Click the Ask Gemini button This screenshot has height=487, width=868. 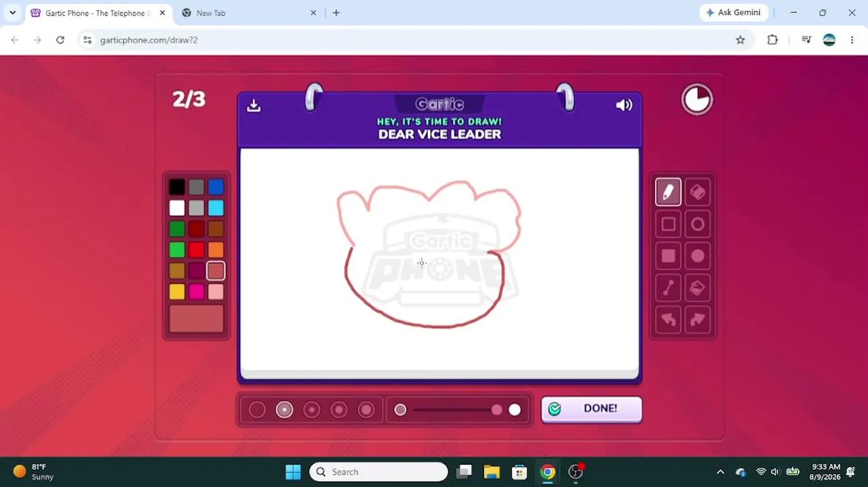733,13
